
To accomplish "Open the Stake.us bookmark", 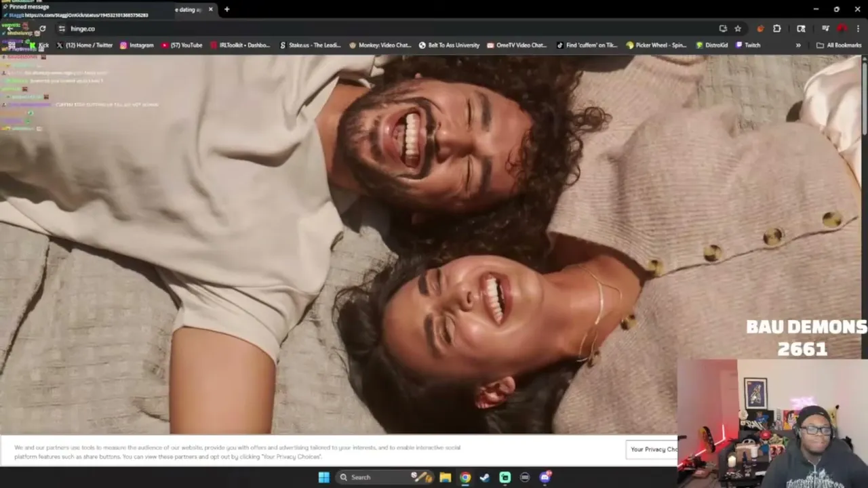I will [310, 45].
